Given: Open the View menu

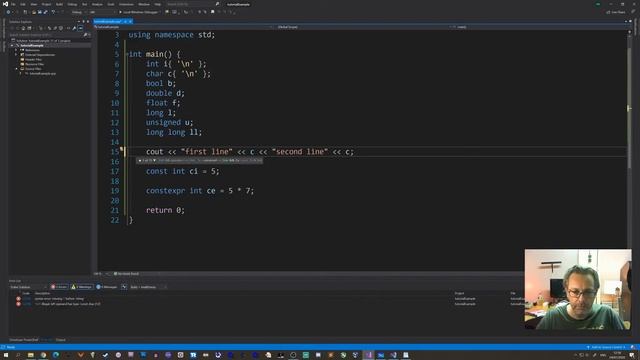Looking at the screenshot, I should tap(34, 4).
